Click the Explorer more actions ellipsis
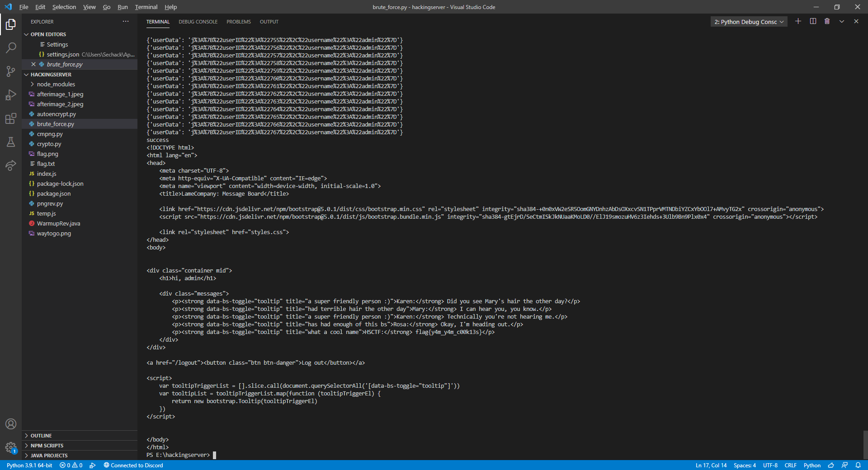 coord(126,21)
